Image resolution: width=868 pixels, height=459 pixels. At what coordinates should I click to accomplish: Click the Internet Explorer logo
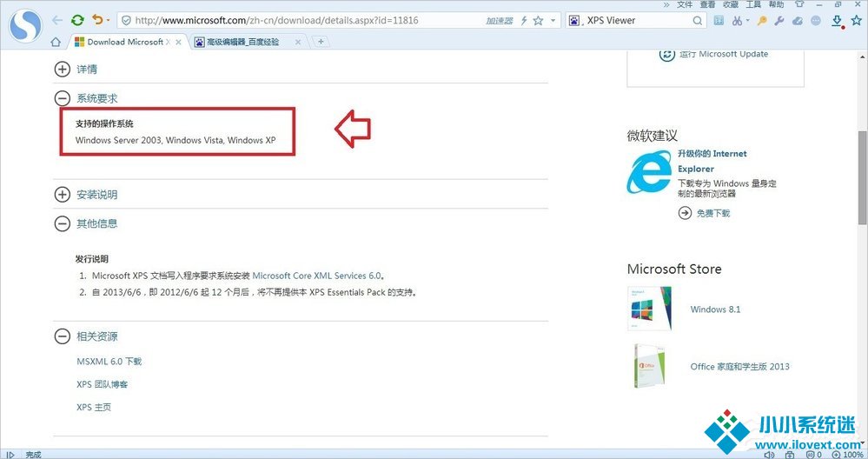[x=649, y=172]
